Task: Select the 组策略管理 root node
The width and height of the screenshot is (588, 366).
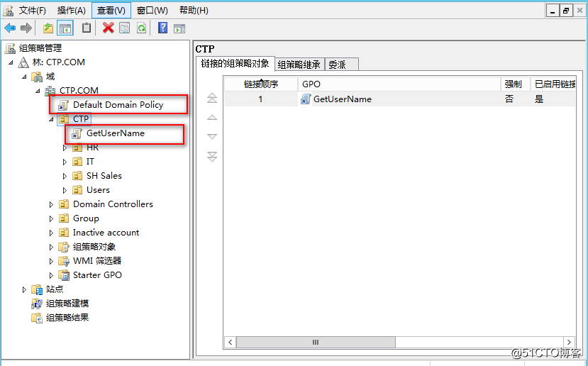Action: click(40, 48)
